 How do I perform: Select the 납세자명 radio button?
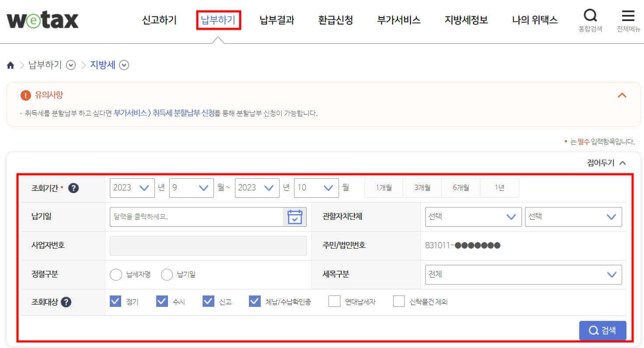[116, 274]
